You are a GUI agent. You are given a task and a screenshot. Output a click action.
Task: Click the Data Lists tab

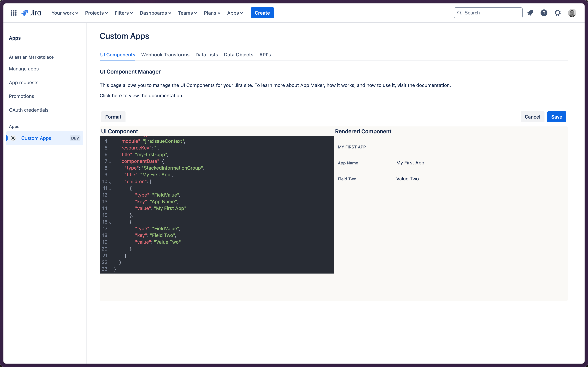point(206,54)
